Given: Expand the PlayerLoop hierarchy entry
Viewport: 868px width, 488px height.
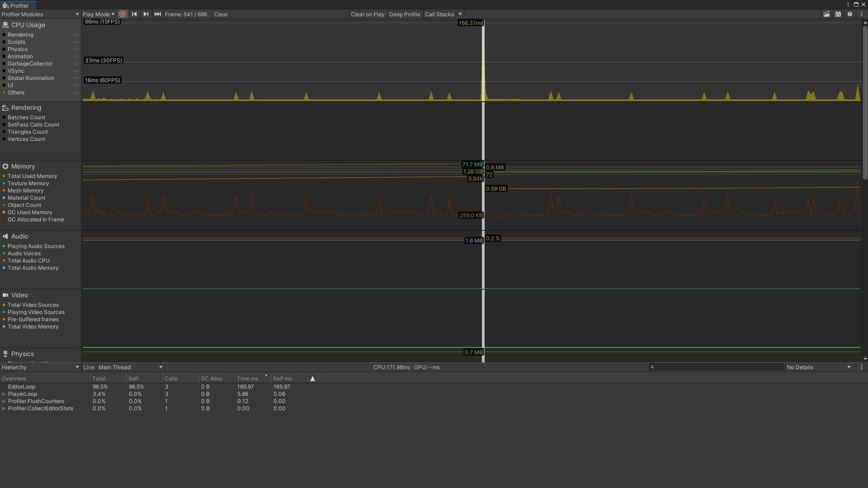Looking at the screenshot, I should [x=5, y=394].
